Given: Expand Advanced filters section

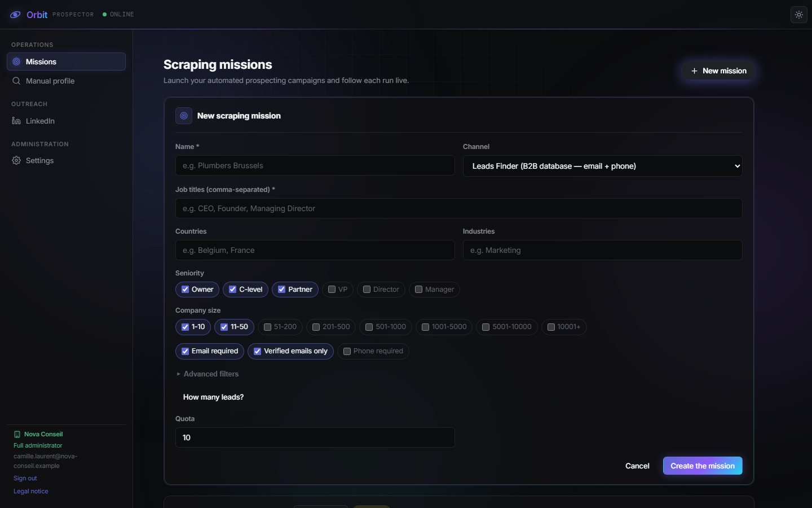Looking at the screenshot, I should point(208,374).
